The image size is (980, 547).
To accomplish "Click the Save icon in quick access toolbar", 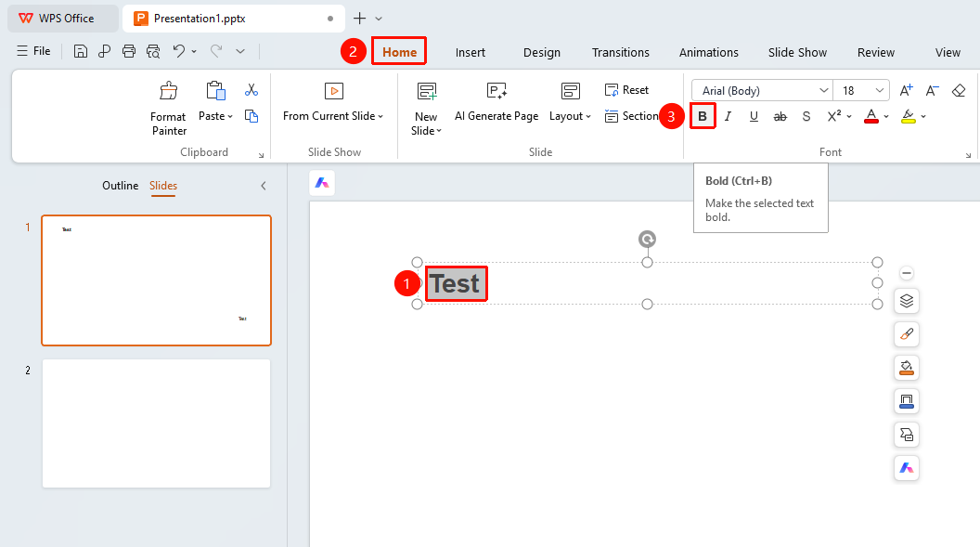I will point(81,51).
